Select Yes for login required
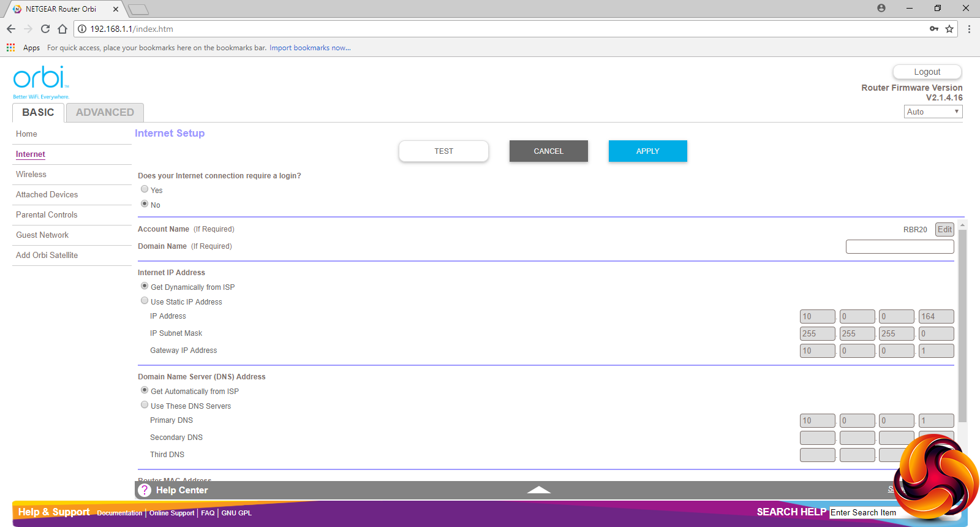The width and height of the screenshot is (980, 527). [145, 189]
